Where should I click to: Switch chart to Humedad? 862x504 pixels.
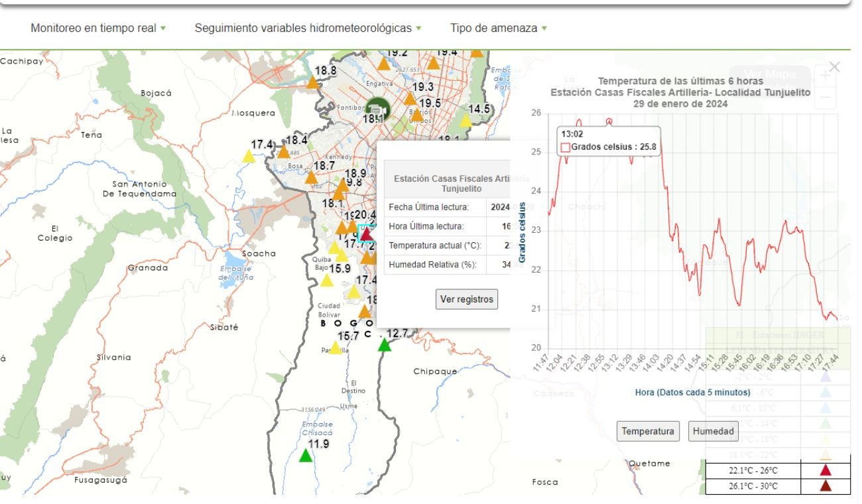click(713, 431)
